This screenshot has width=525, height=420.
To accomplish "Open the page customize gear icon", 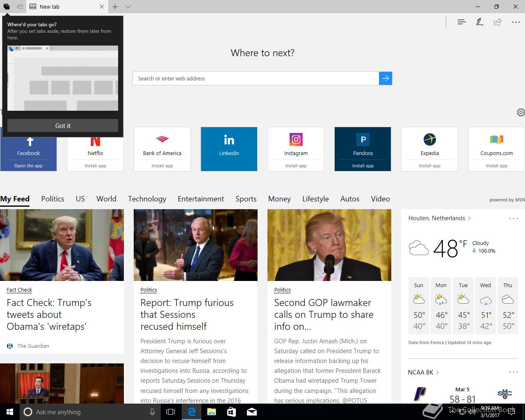I will pyautogui.click(x=520, y=112).
